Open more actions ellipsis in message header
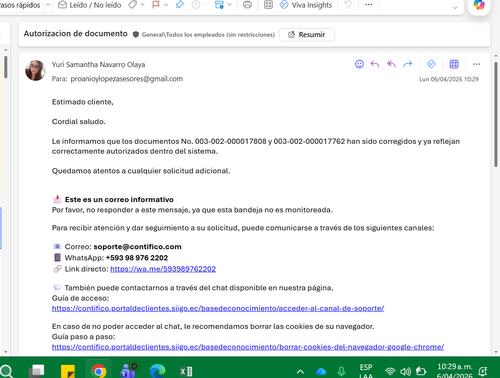This screenshot has width=500, height=378. 477,64
